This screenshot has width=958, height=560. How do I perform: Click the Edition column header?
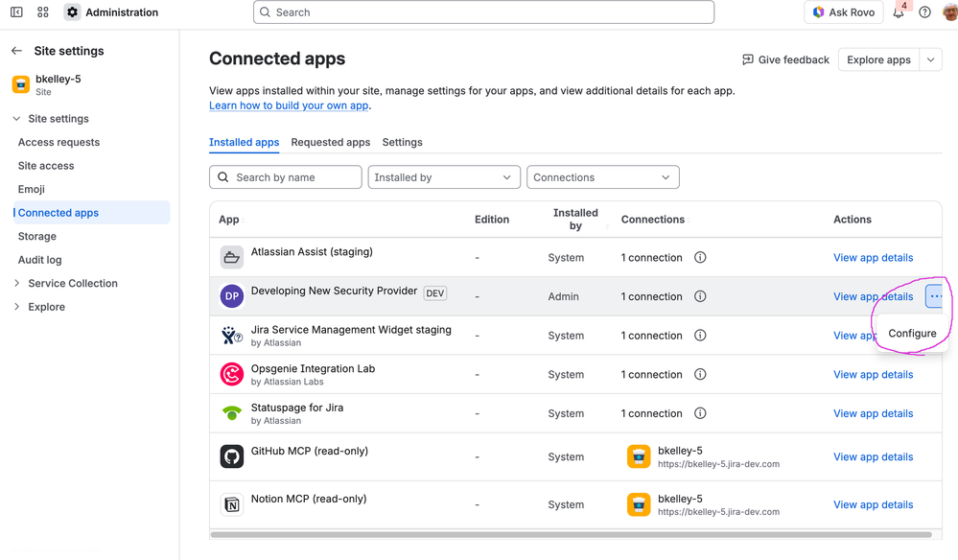[x=492, y=220]
